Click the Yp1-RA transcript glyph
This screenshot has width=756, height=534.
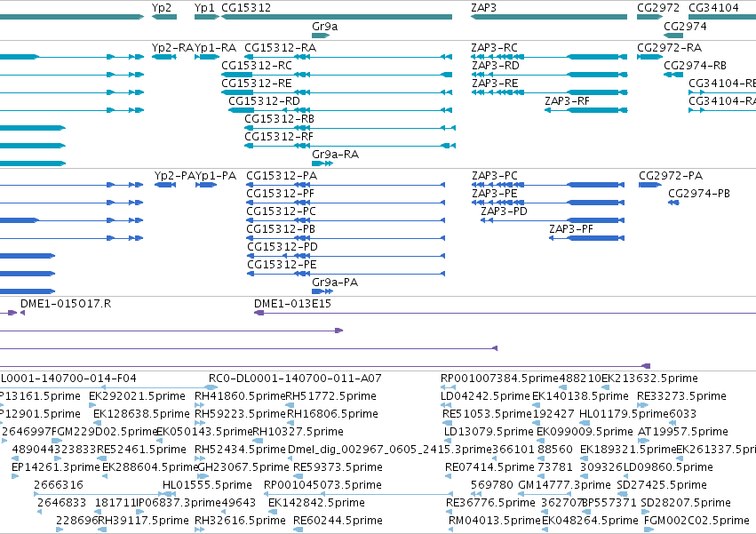(x=207, y=57)
